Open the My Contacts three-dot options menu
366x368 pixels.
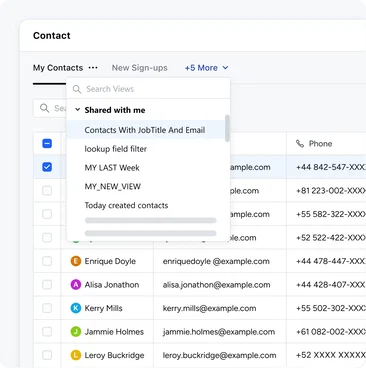pyautogui.click(x=93, y=68)
